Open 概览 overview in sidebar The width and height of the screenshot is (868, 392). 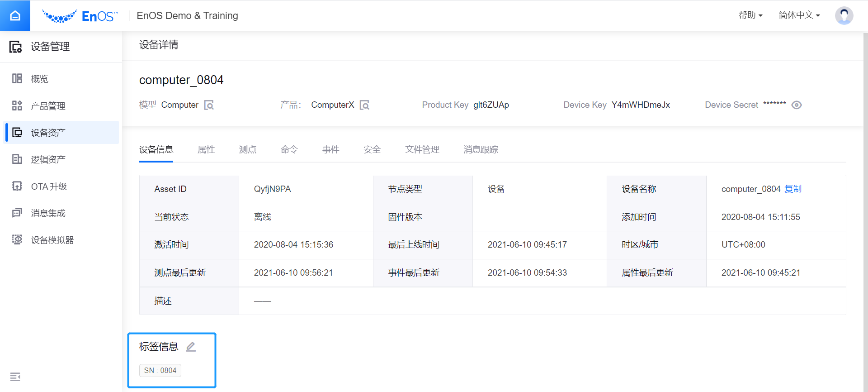[x=39, y=79]
